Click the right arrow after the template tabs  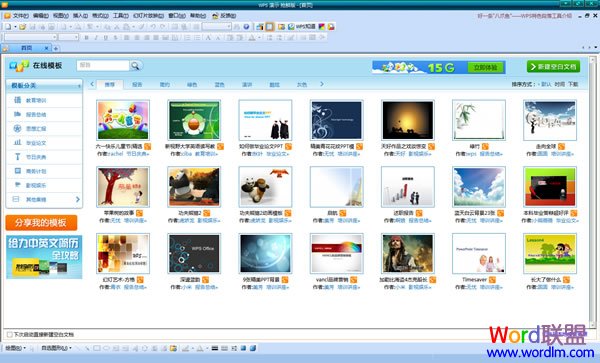click(x=322, y=84)
